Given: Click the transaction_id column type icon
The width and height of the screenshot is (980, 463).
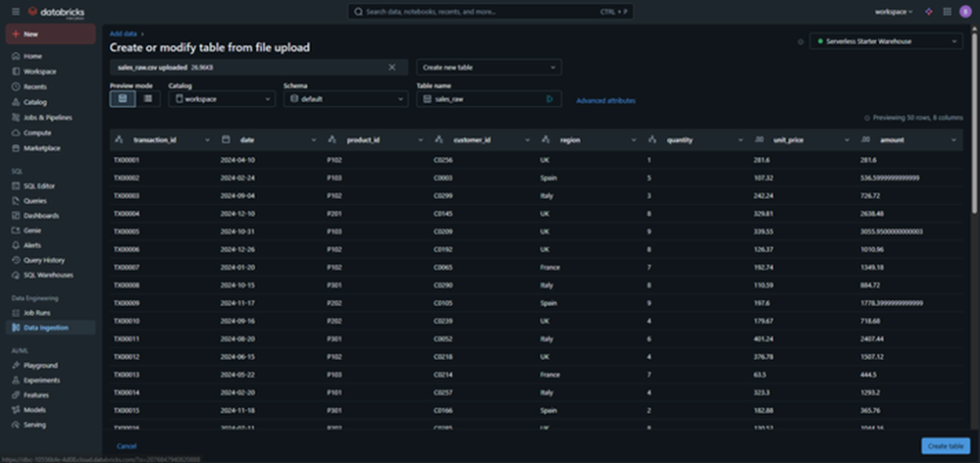Looking at the screenshot, I should click(120, 140).
